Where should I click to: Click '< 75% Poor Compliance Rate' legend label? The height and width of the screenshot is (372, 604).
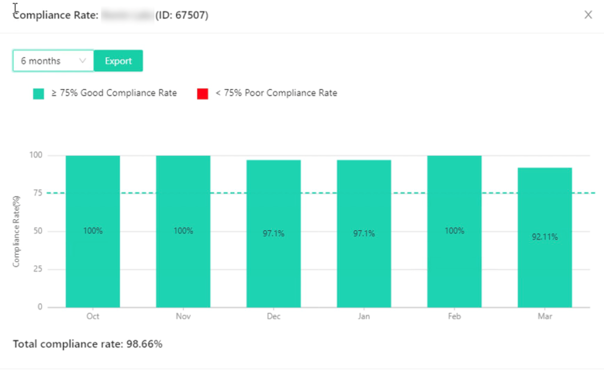pyautogui.click(x=276, y=93)
